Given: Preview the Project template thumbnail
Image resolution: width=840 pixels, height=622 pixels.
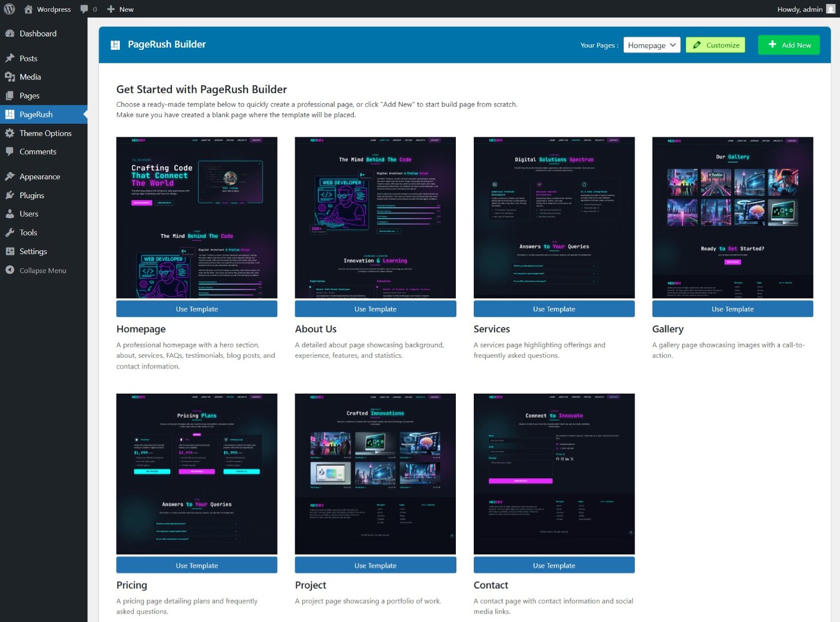Looking at the screenshot, I should [x=375, y=474].
